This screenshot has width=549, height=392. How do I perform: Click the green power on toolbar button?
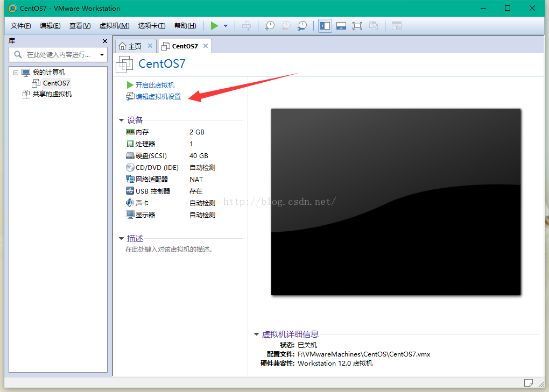(214, 25)
